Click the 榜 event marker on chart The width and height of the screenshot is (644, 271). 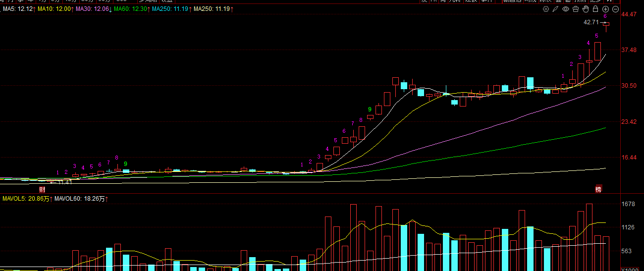tap(598, 189)
